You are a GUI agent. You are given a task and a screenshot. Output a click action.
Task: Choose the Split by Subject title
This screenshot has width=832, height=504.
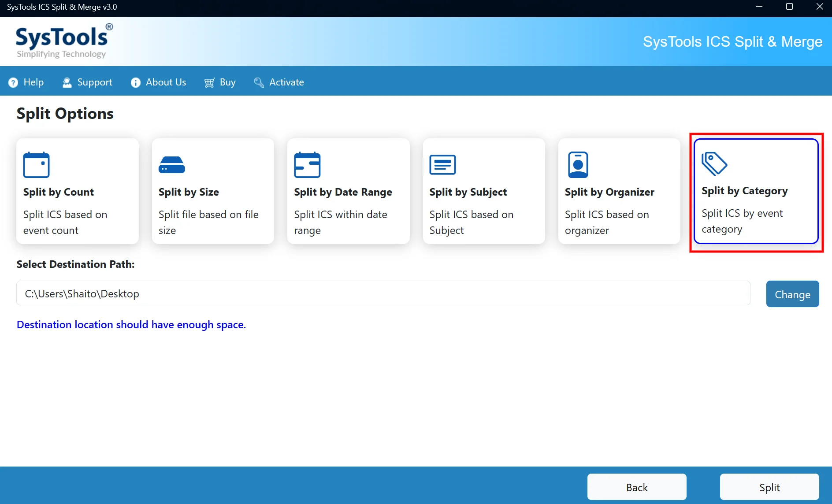pyautogui.click(x=468, y=192)
